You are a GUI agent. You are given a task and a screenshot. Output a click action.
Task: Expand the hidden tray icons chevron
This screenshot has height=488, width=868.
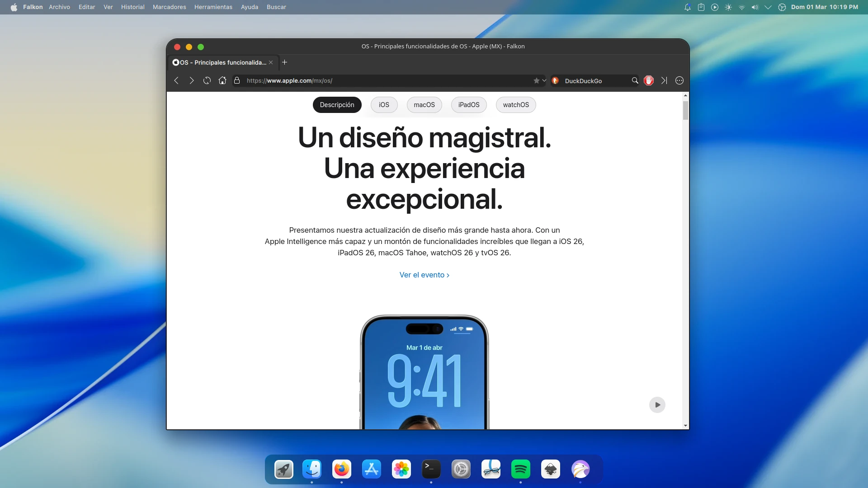[x=768, y=7]
